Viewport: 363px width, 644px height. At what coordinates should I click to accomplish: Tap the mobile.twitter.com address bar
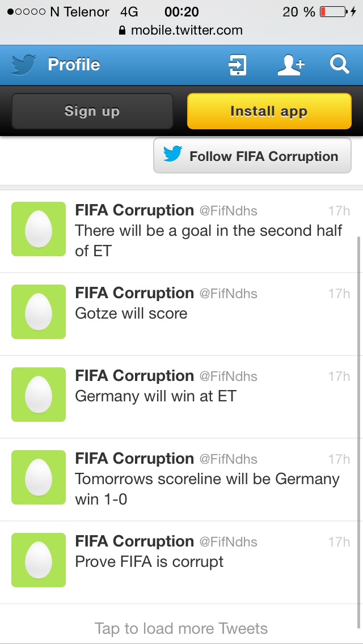tap(181, 30)
